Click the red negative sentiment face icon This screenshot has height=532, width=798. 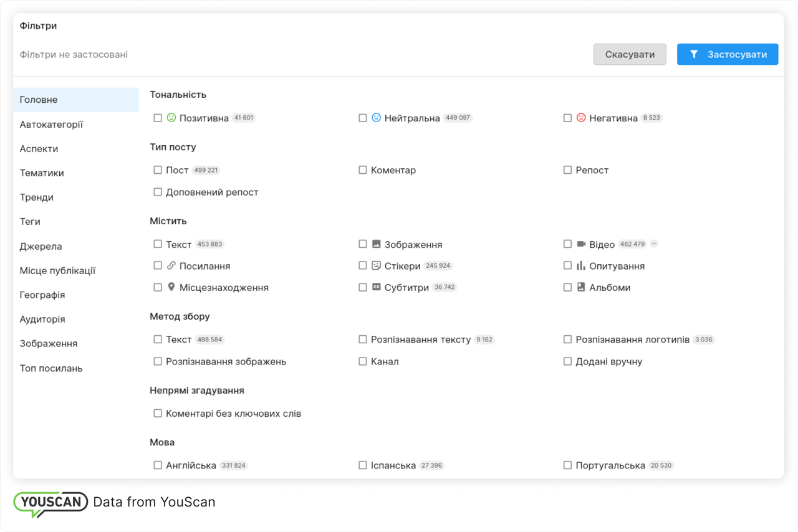581,118
